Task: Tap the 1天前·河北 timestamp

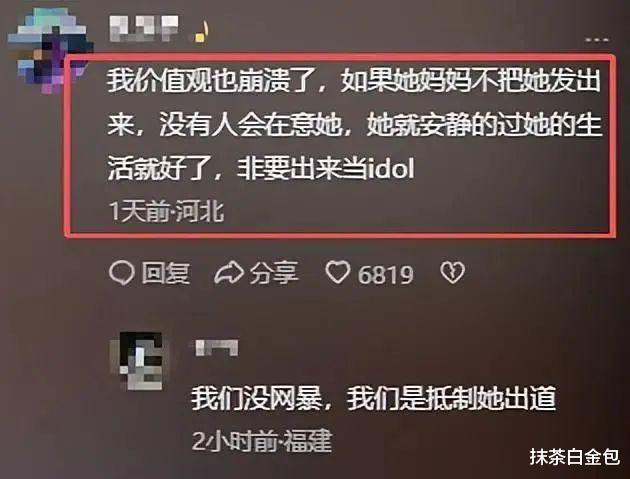Action: pyautogui.click(x=166, y=211)
